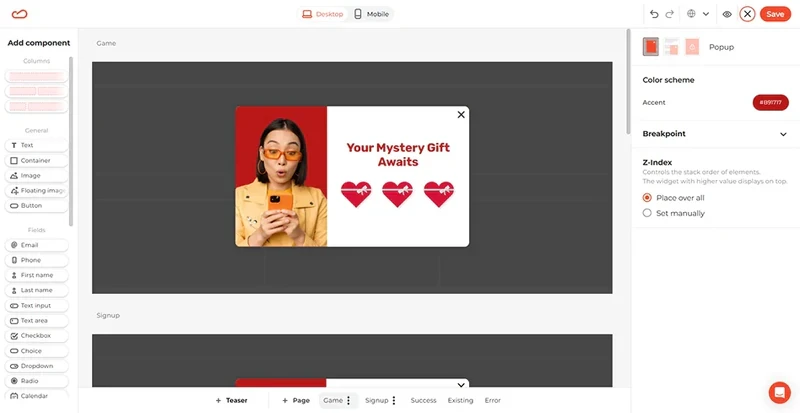Add an Image component
The image size is (800, 413).
(36, 176)
